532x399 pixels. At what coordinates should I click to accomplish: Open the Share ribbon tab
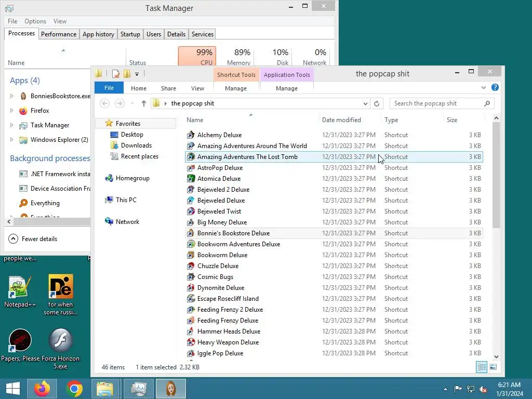point(168,88)
